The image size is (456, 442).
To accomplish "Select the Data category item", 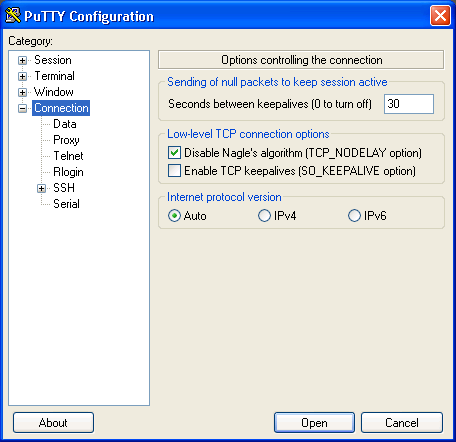I will pyautogui.click(x=65, y=124).
